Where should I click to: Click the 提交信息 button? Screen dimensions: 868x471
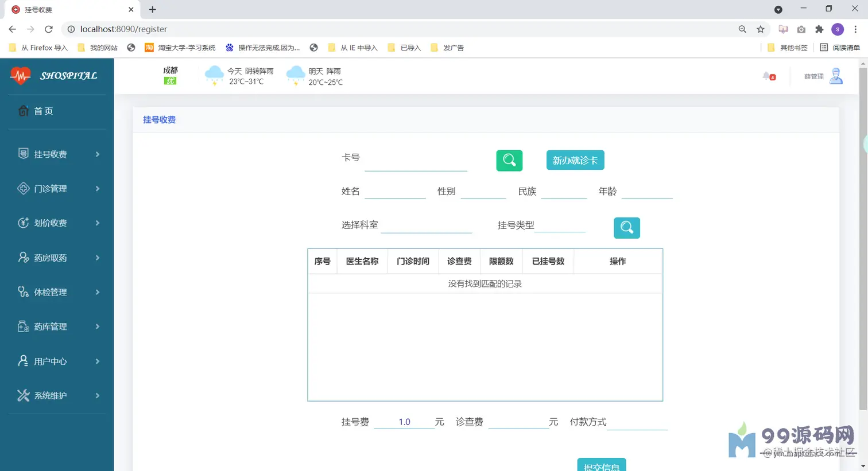tap(602, 465)
